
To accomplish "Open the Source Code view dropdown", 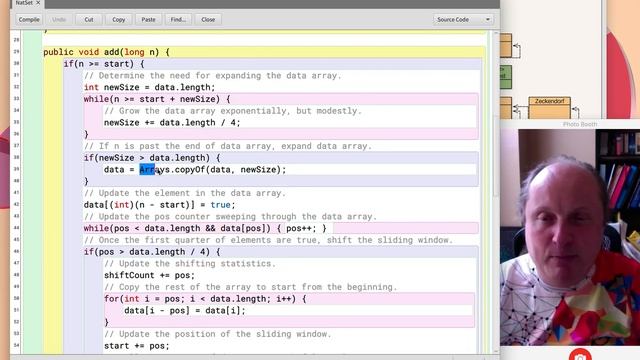I will pos(463,19).
